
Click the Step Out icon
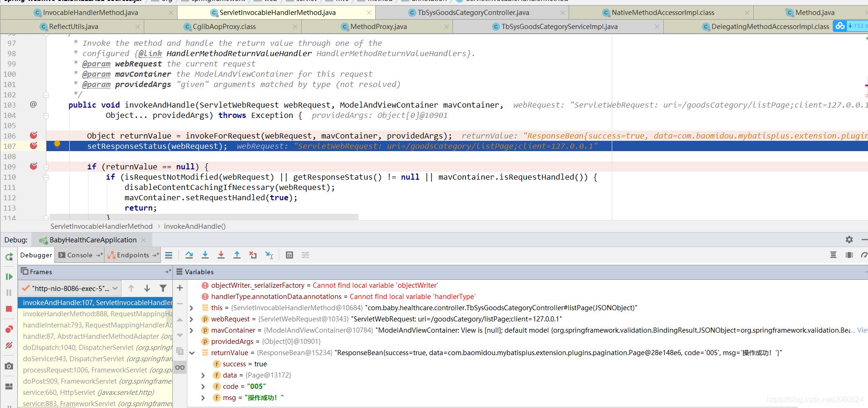pyautogui.click(x=237, y=255)
